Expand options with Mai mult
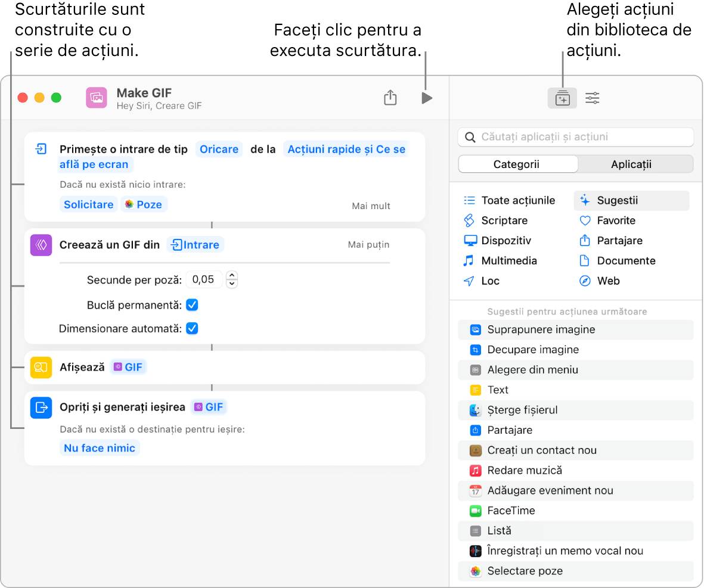Viewport: 704px width, 588px height. pyautogui.click(x=371, y=206)
